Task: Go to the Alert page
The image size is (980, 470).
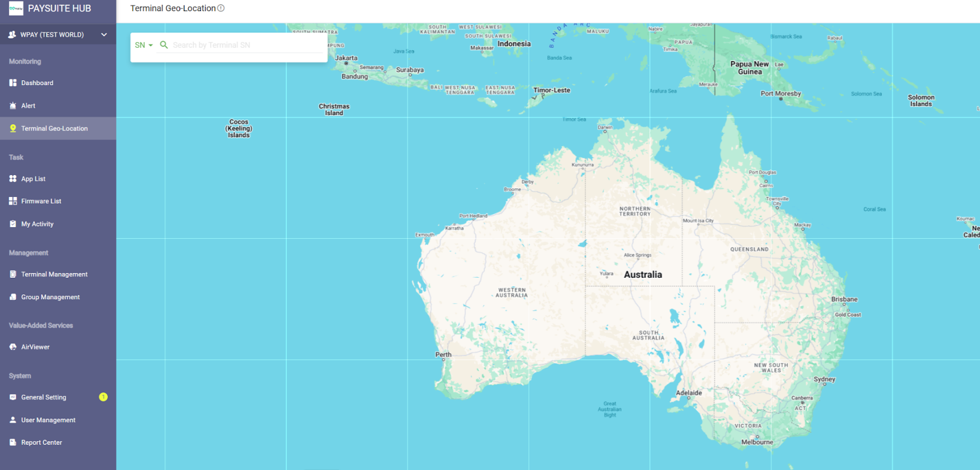Action: (x=58, y=106)
